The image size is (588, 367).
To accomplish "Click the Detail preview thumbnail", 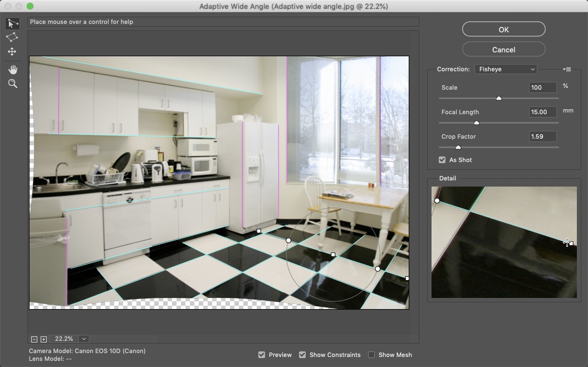I will click(x=504, y=242).
